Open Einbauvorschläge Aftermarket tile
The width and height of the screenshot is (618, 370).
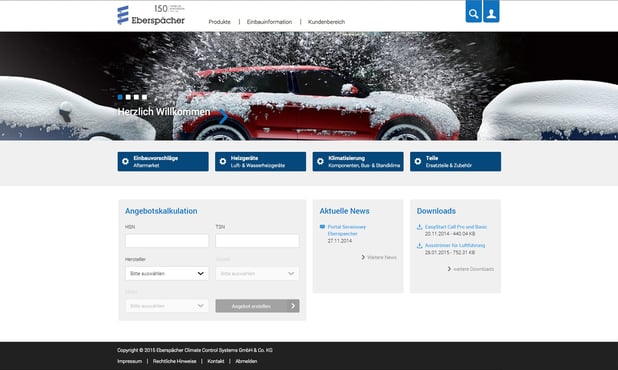click(163, 162)
